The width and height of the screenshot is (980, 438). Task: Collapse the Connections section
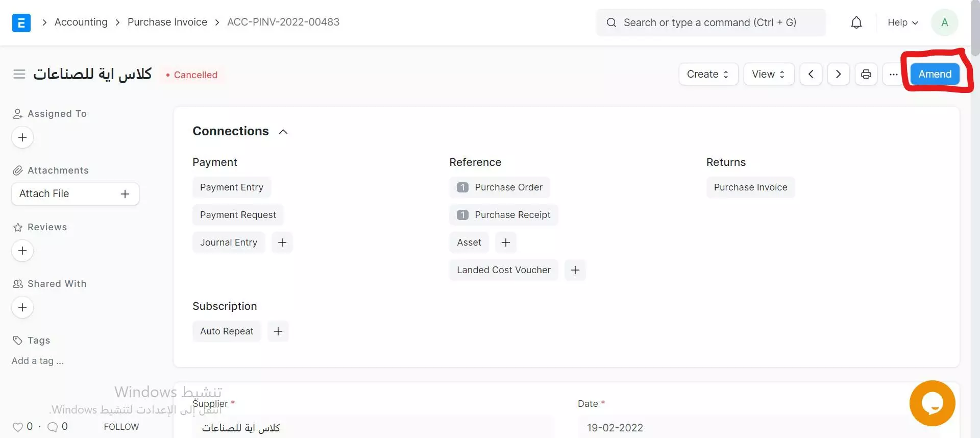(283, 132)
